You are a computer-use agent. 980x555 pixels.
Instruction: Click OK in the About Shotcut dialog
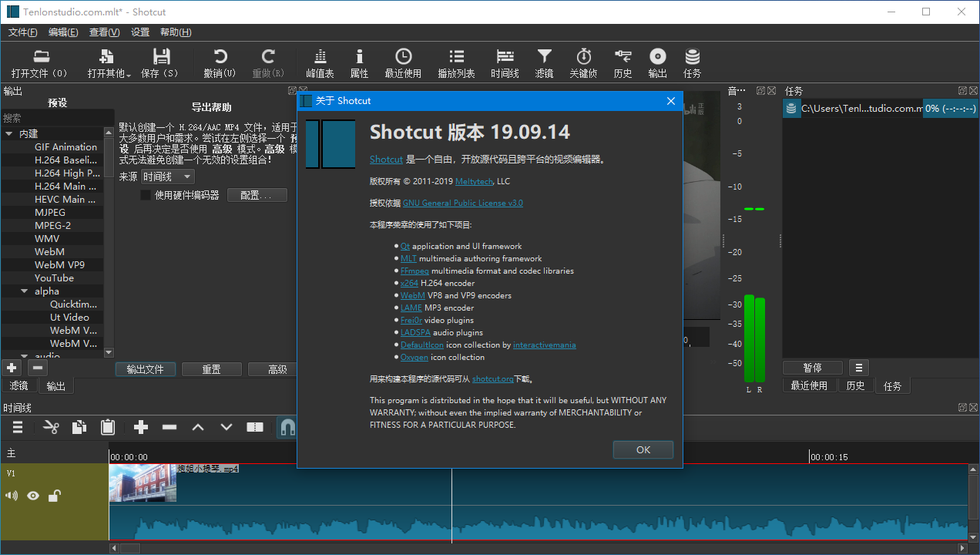pos(643,450)
